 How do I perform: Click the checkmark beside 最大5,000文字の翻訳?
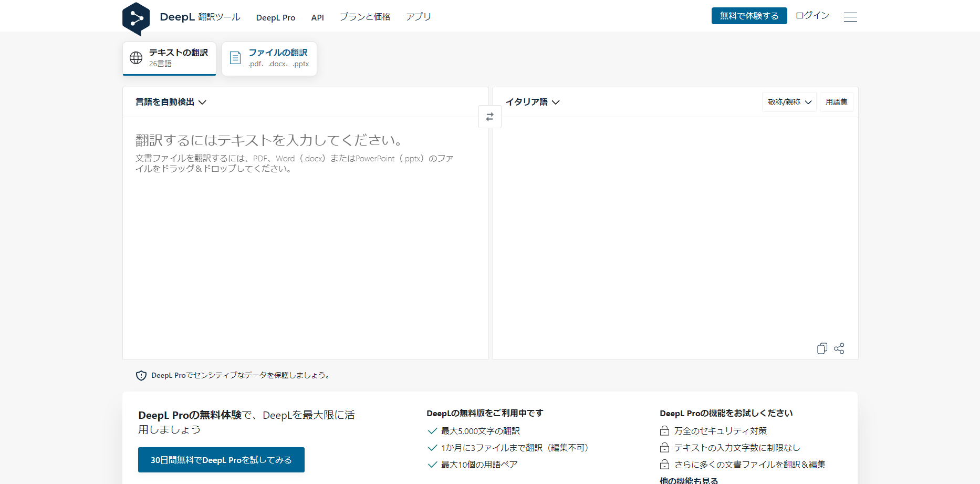click(x=433, y=431)
